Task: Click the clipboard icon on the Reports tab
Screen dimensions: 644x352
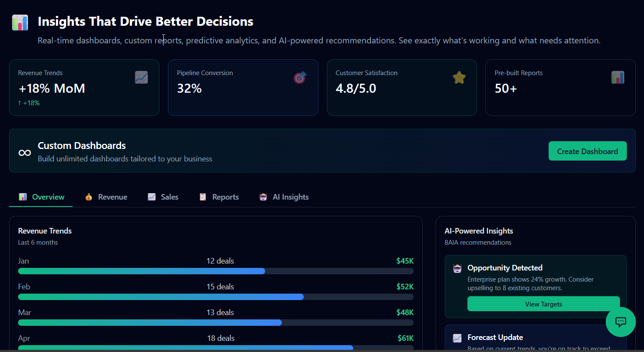Action: click(202, 197)
